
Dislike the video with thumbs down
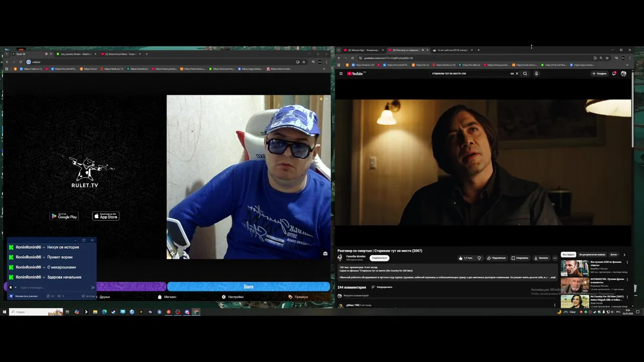coord(479,258)
